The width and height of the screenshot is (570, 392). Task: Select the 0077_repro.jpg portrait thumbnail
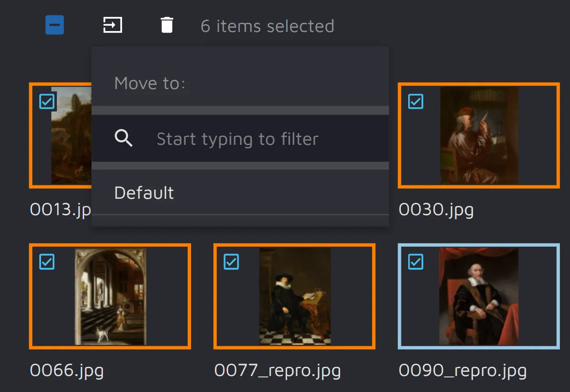[295, 297]
